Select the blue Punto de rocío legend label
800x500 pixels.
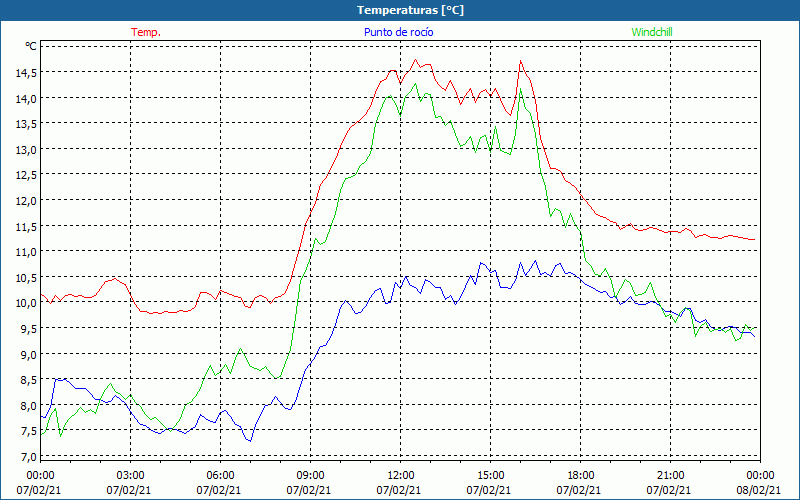click(x=398, y=32)
